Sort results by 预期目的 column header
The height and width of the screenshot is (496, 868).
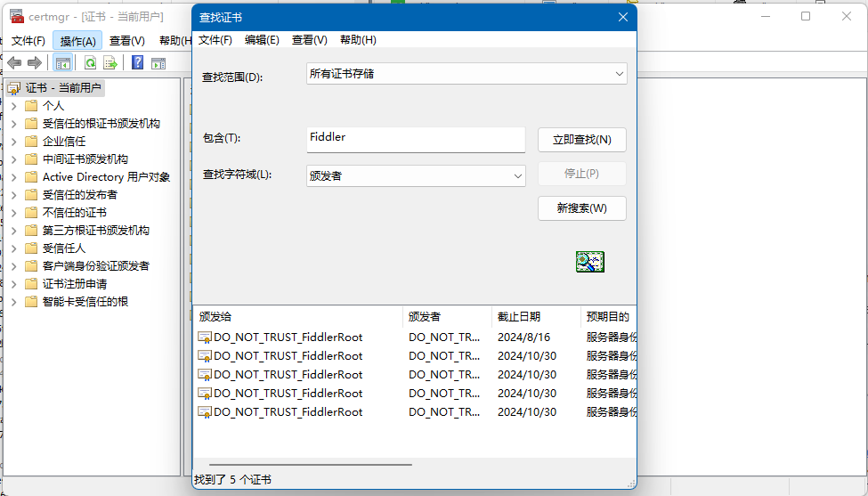click(608, 317)
